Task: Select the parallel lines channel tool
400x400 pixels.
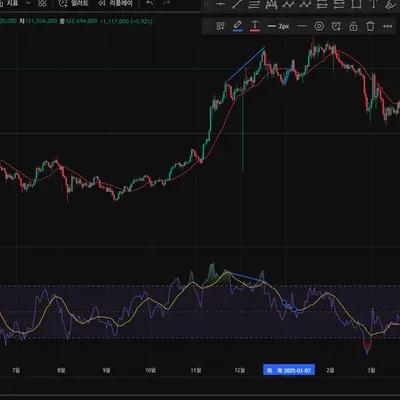Action: (x=254, y=4)
